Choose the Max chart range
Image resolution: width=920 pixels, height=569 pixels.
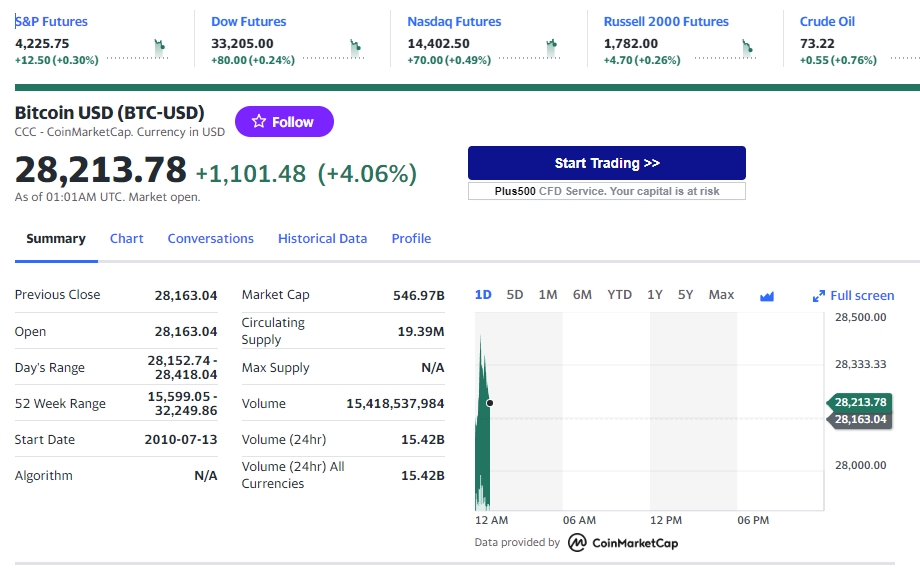point(721,294)
